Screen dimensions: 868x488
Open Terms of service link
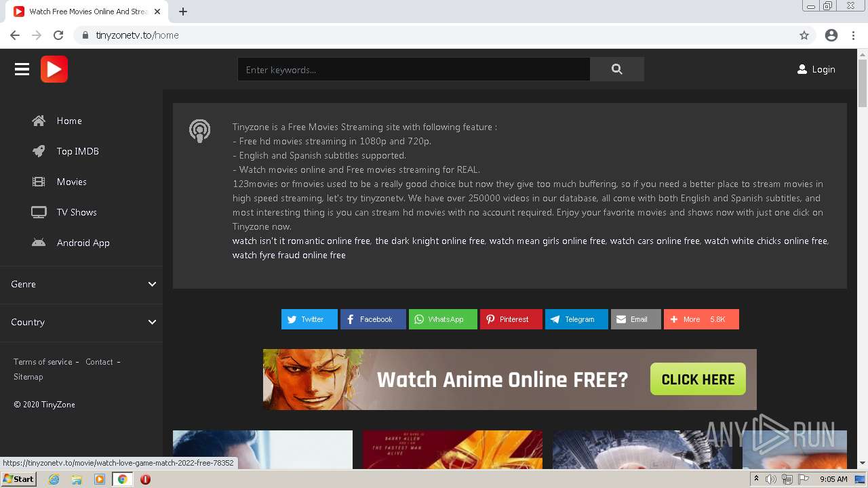(43, 362)
